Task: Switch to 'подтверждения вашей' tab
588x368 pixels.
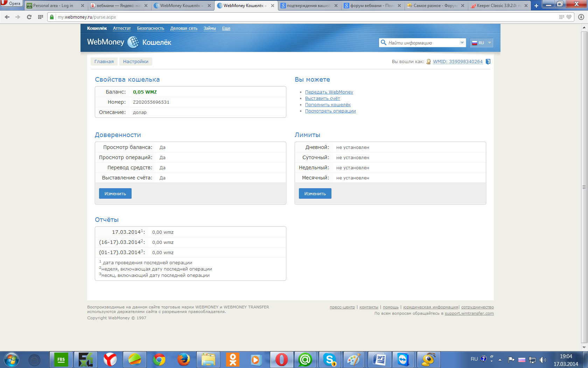Action: tap(308, 6)
